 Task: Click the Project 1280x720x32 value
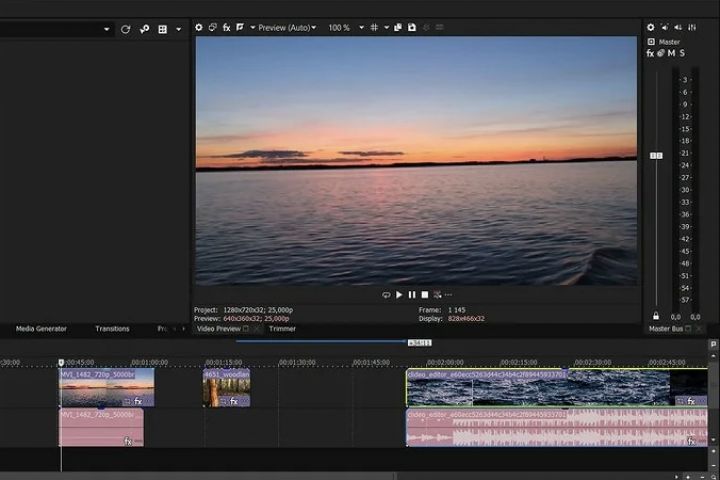(258, 310)
